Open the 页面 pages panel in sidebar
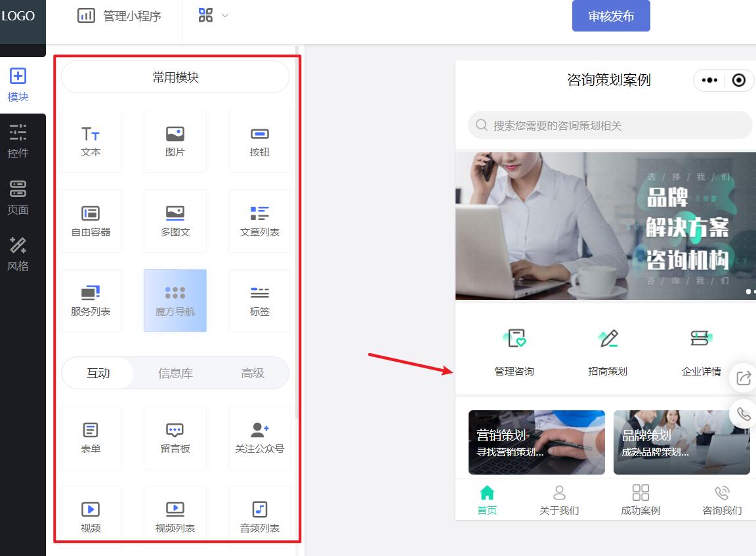The image size is (756, 556). click(18, 199)
